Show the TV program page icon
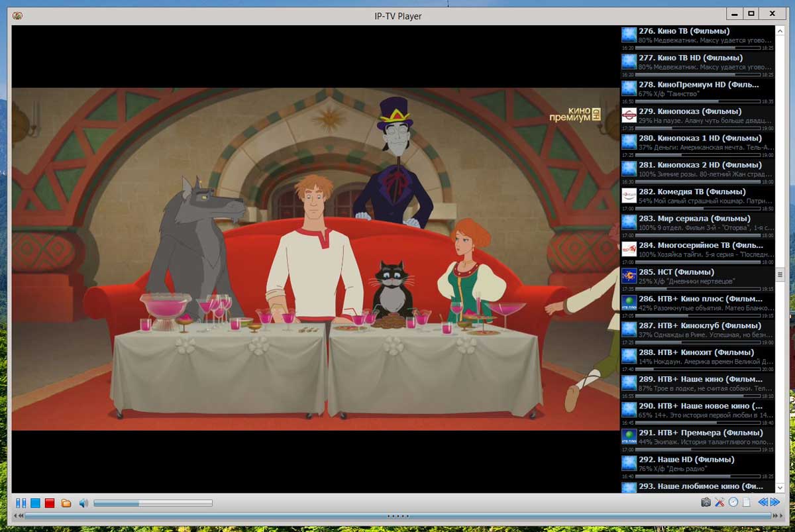The height and width of the screenshot is (532, 795). click(747, 503)
